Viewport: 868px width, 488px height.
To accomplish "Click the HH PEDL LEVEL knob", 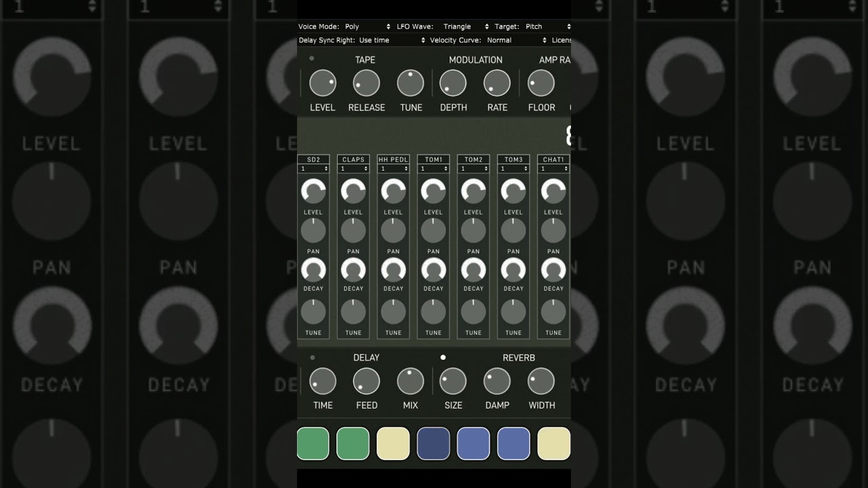I will point(393,192).
